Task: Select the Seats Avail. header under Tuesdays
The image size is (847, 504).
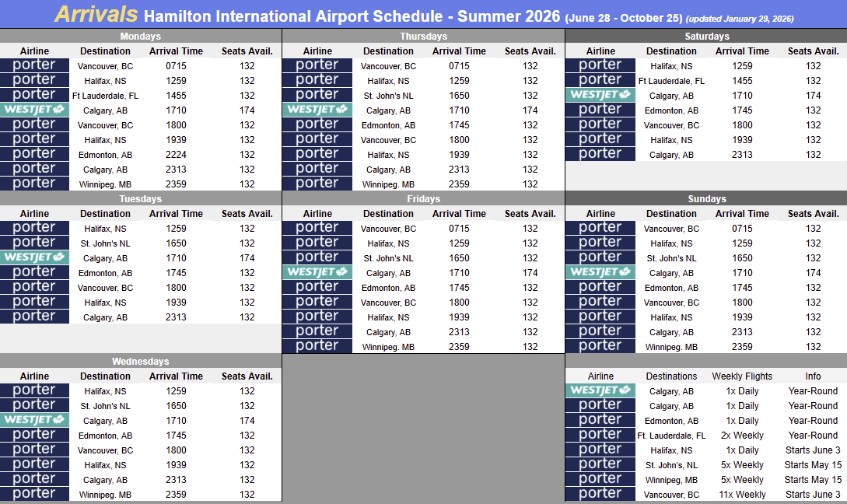Action: click(247, 214)
